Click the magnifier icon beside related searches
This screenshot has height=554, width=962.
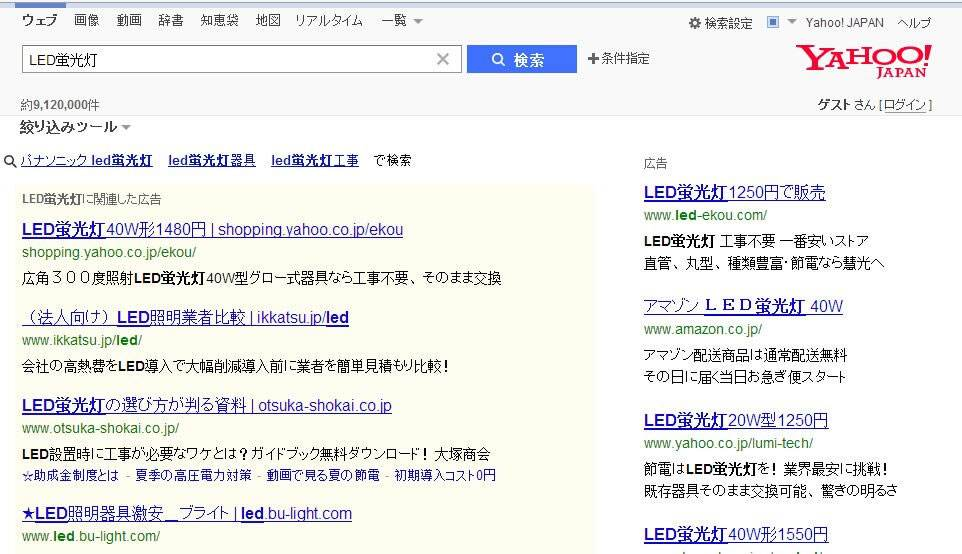point(10,161)
